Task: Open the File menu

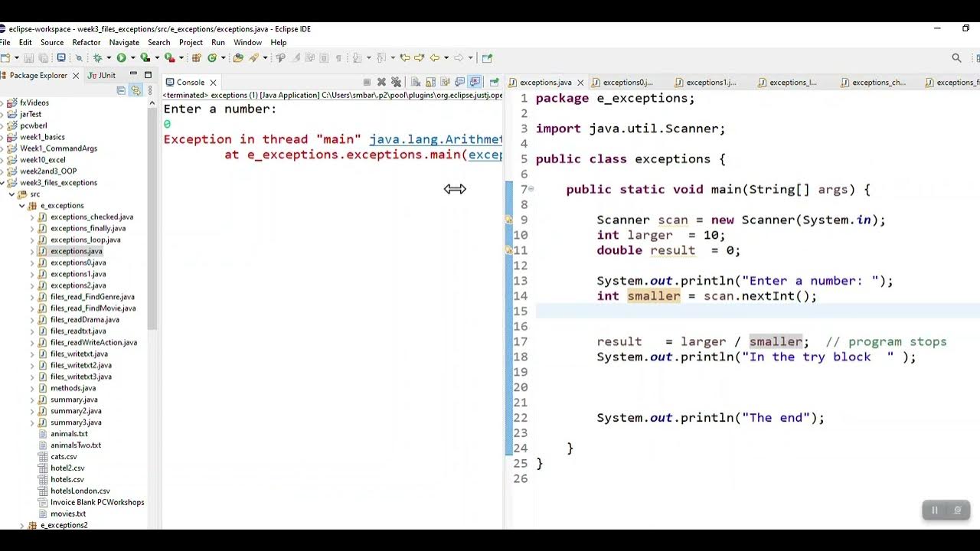Action: coord(5,43)
